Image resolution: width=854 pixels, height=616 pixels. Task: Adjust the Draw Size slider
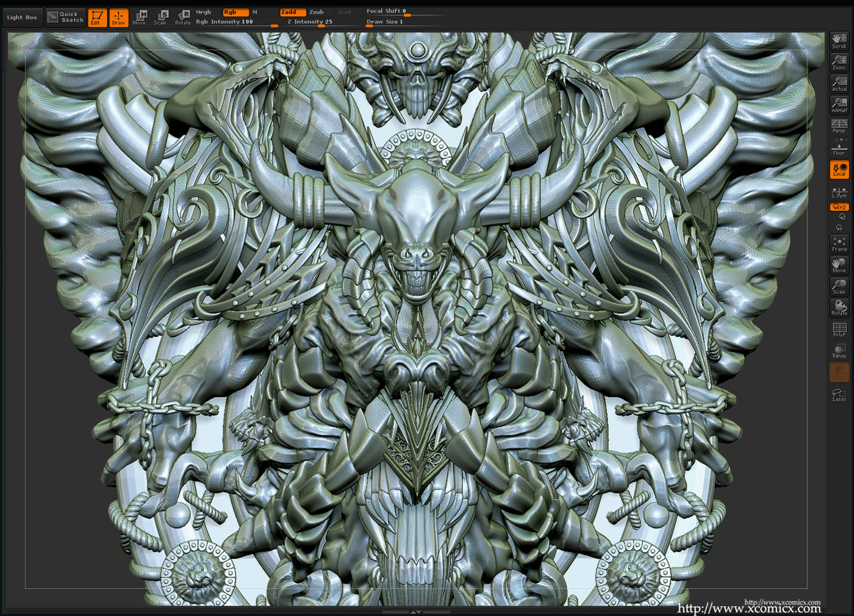click(x=406, y=22)
